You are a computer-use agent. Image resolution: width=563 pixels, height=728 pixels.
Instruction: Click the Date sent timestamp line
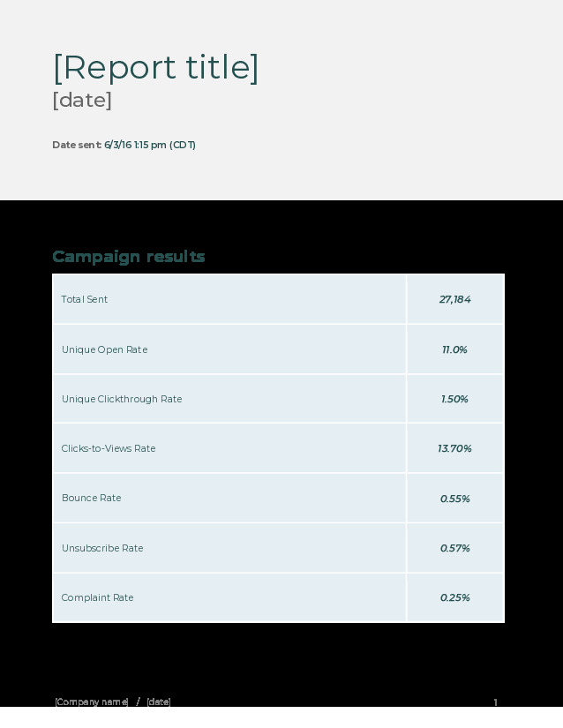[124, 145]
